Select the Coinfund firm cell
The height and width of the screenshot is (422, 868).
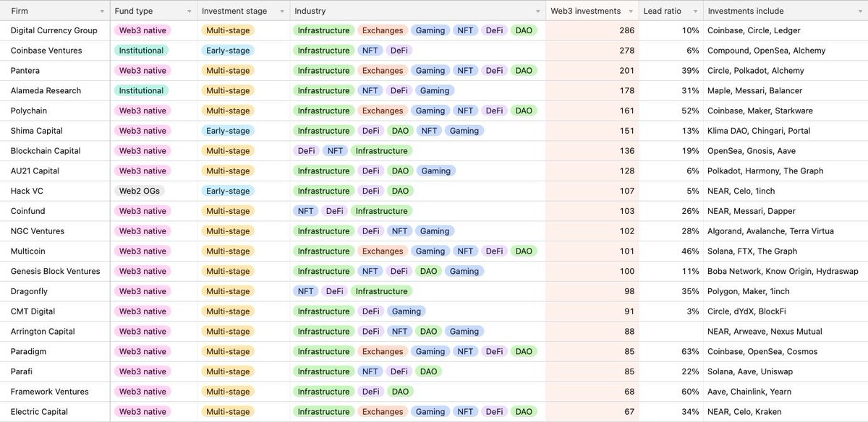pyautogui.click(x=55, y=211)
